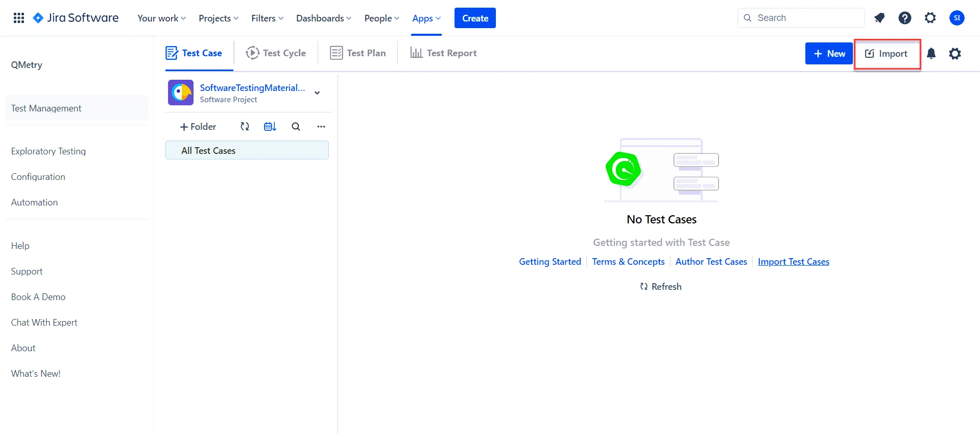The width and height of the screenshot is (980, 434).
Task: Click the New test case button
Action: pos(829,53)
